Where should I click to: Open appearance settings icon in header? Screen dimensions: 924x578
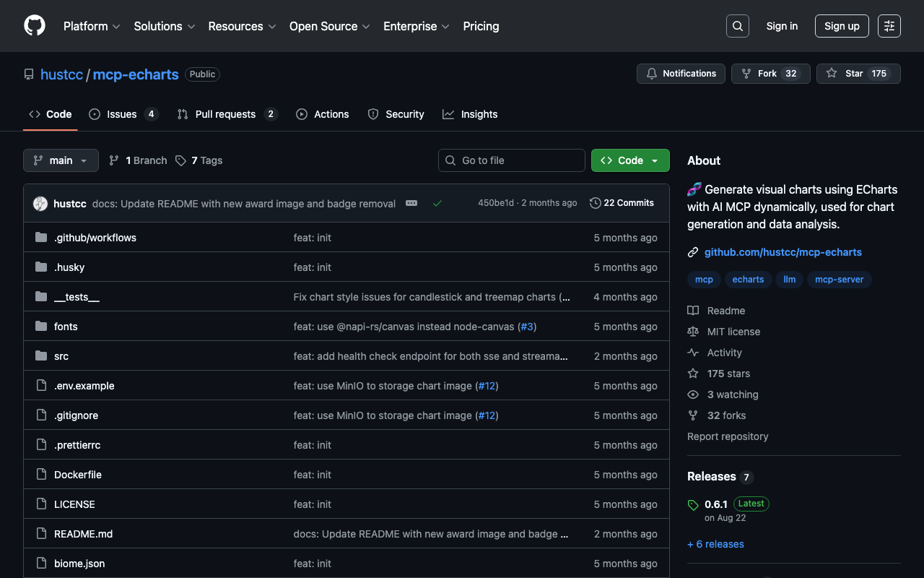(889, 26)
